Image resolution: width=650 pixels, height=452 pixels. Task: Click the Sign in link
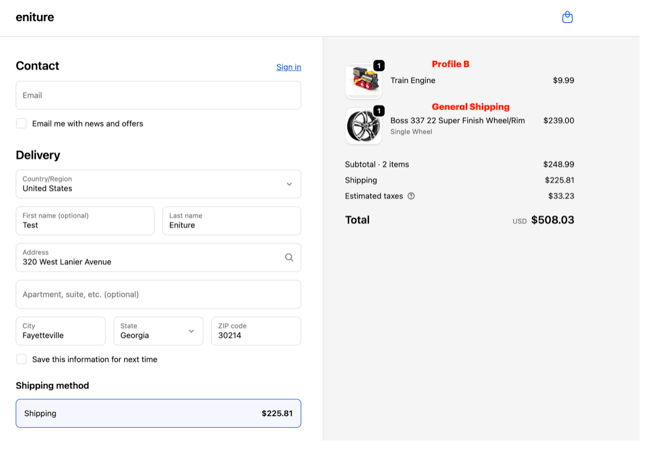pos(288,67)
